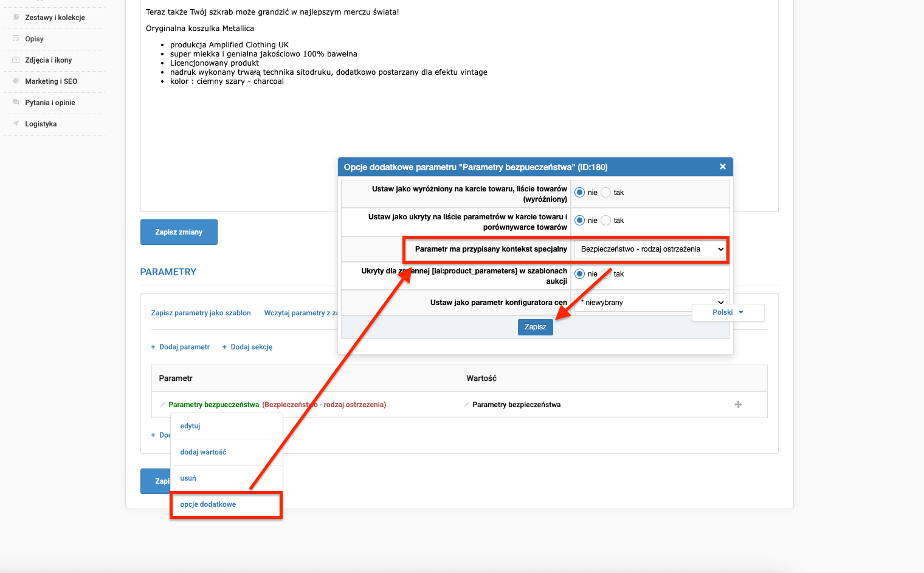Click the pencil icon before value Parametry bezpieczeństwa
Screen dimensions: 924x573
[x=466, y=405]
